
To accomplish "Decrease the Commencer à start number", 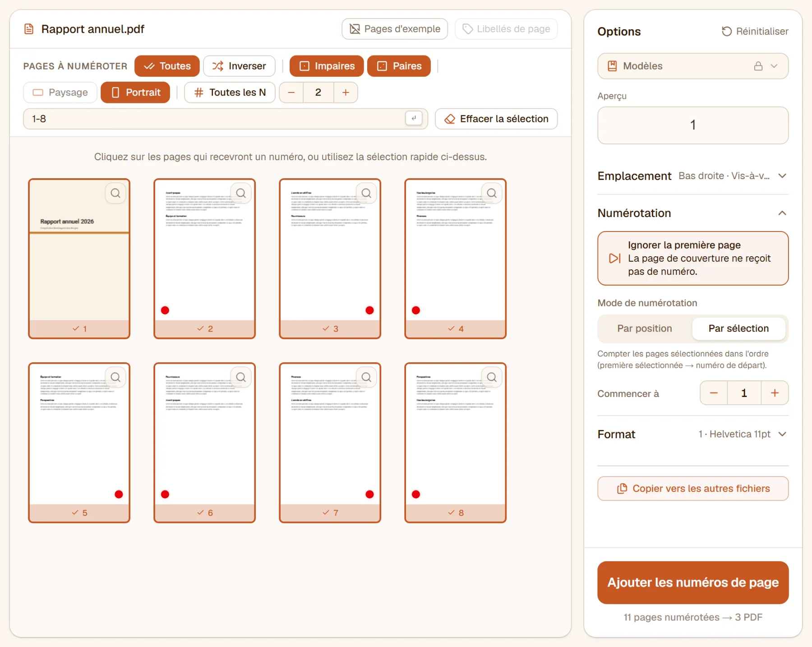I will (714, 393).
